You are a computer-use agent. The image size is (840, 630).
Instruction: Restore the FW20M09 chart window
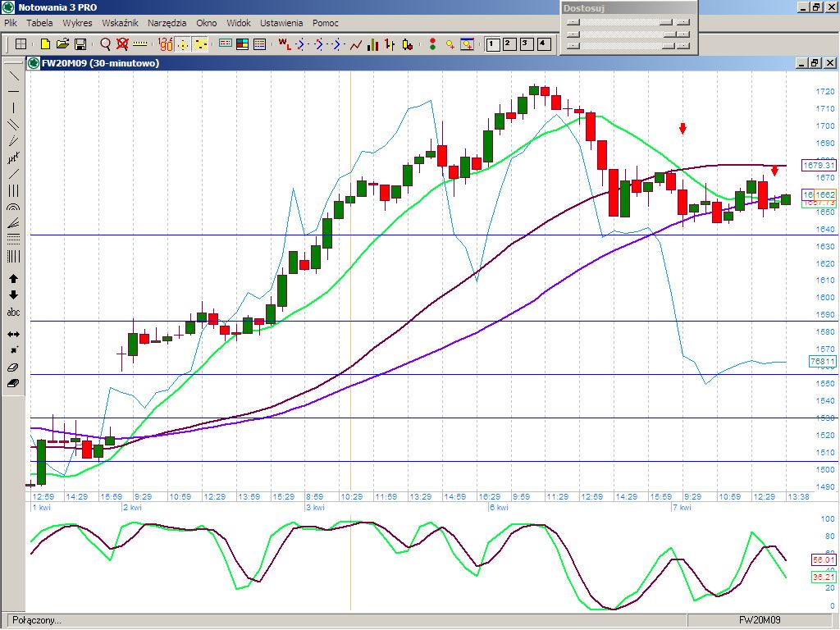click(x=814, y=63)
